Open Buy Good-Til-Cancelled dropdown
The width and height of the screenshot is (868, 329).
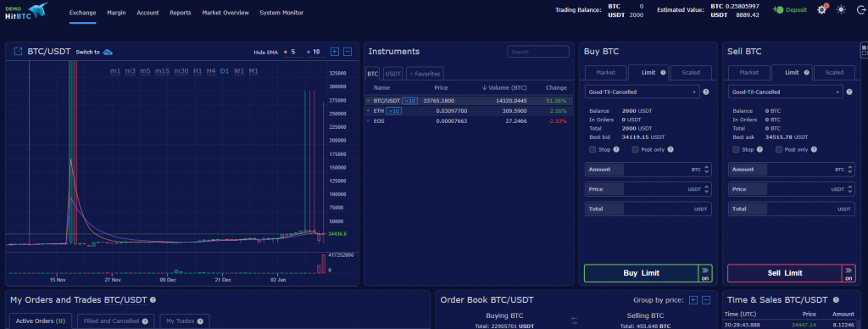click(x=643, y=92)
